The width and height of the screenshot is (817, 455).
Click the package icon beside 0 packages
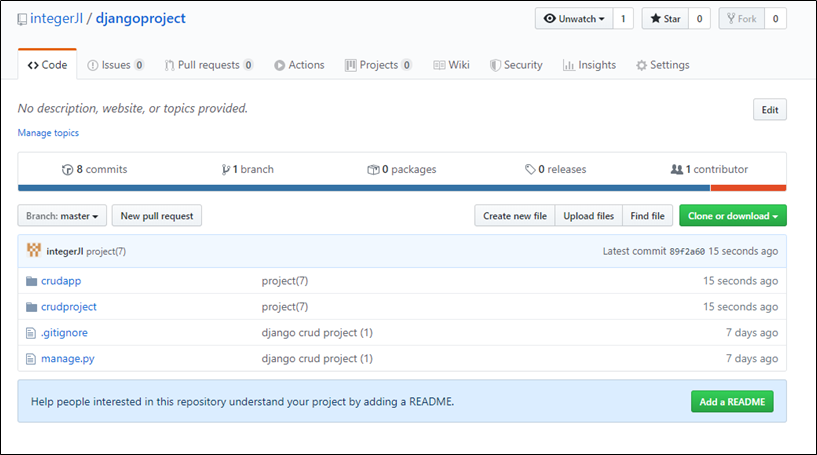373,169
